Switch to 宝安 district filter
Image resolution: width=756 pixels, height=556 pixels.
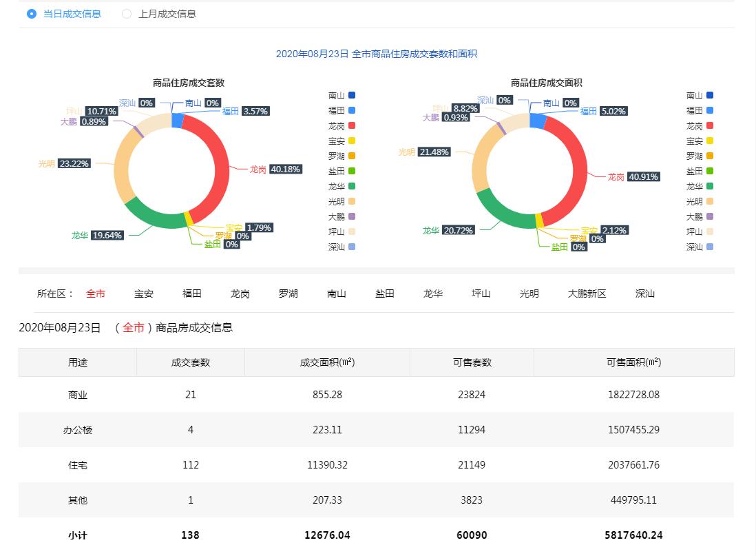[144, 294]
